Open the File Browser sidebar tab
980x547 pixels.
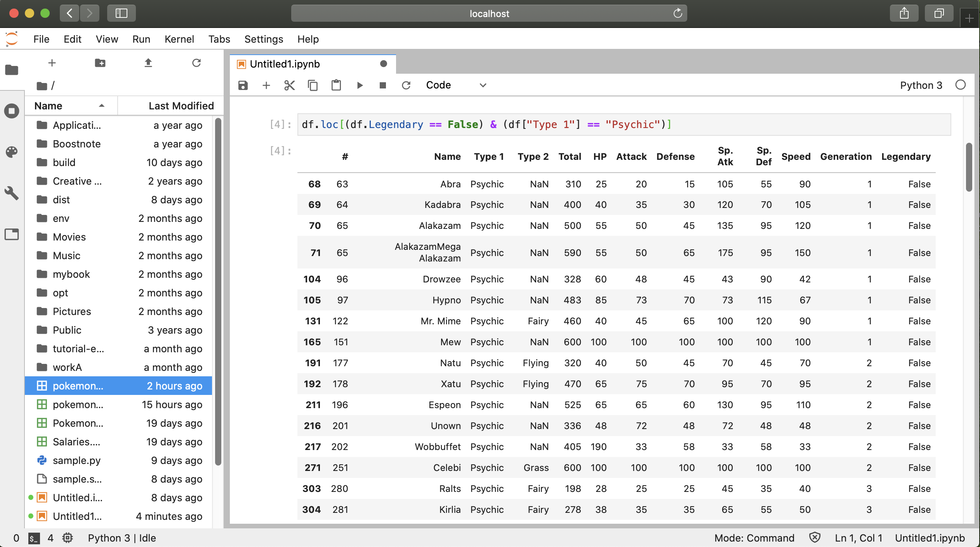(12, 70)
